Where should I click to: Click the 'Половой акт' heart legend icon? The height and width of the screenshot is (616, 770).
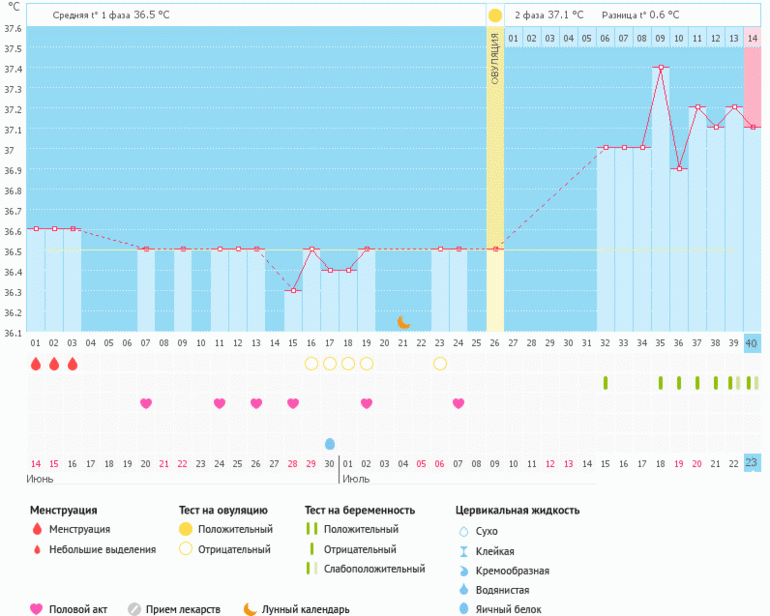(37, 608)
